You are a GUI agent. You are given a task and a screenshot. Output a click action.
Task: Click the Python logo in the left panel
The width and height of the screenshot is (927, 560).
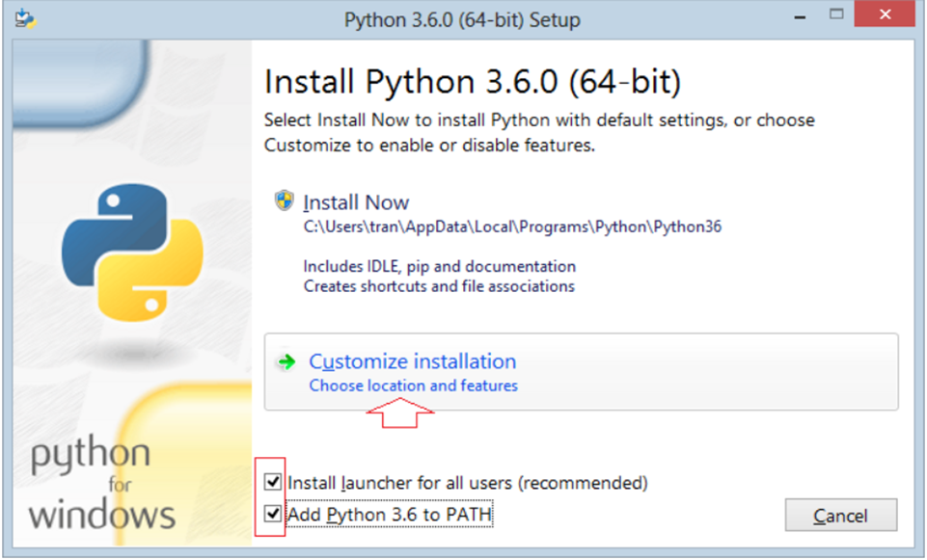[x=132, y=253]
